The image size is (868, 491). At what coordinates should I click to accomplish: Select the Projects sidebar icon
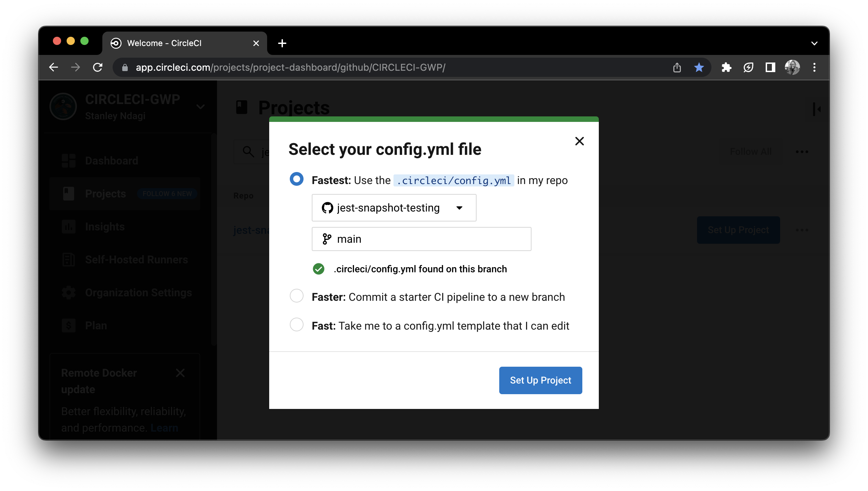point(69,193)
